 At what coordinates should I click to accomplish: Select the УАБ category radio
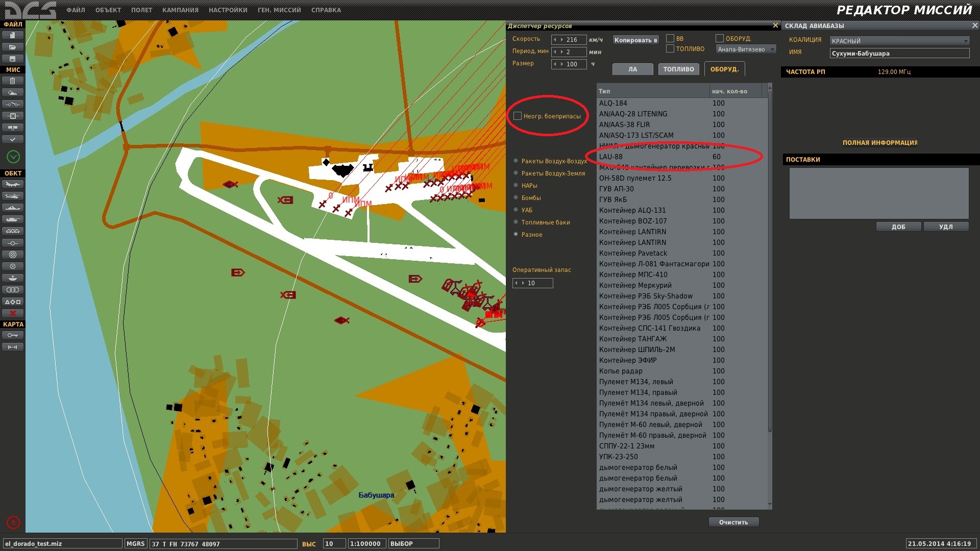[516, 210]
